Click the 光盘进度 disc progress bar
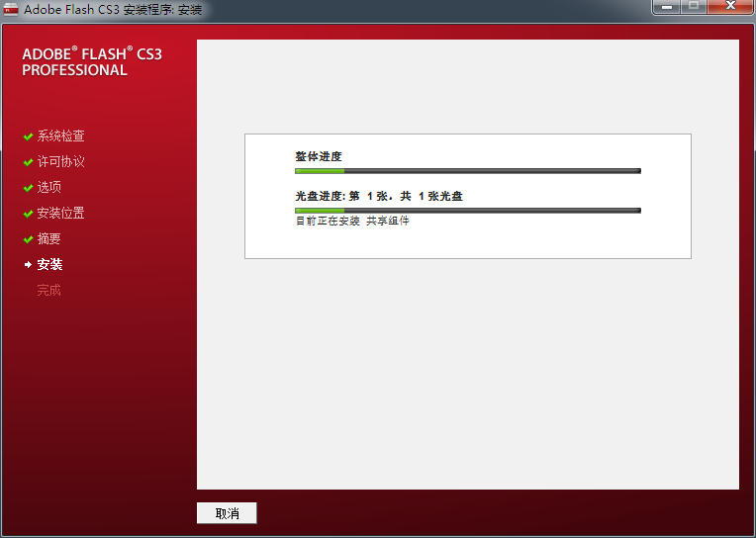 468,211
